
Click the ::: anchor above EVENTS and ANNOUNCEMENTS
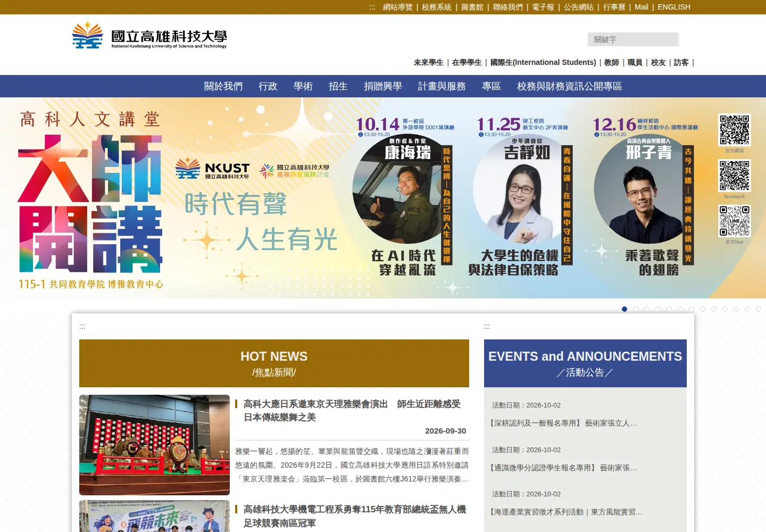[487, 326]
